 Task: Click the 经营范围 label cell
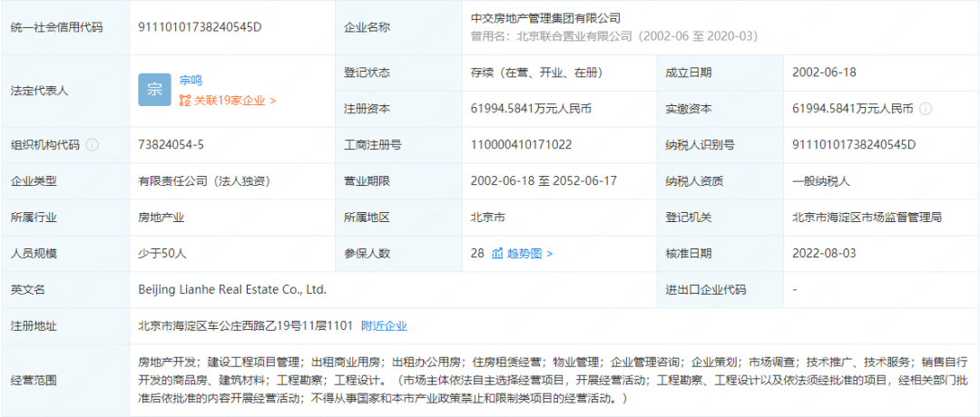(65, 380)
